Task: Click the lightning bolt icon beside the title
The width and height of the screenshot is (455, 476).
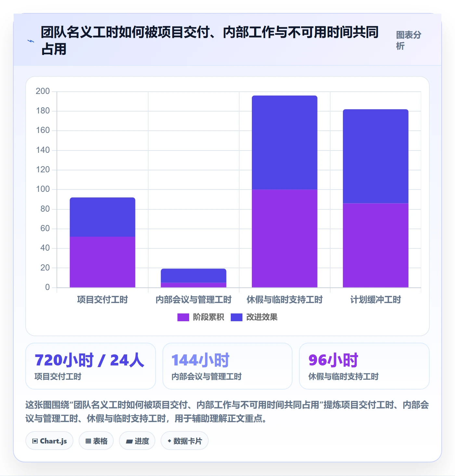Action: pyautogui.click(x=31, y=41)
